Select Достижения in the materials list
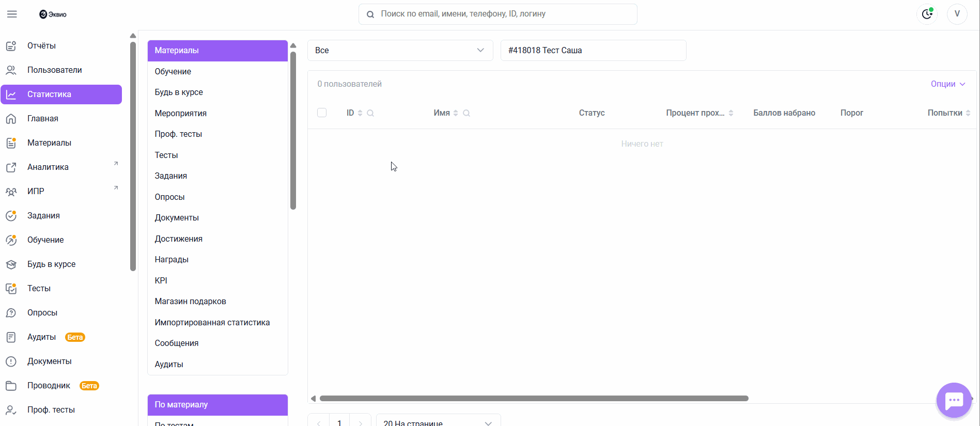Image resolution: width=980 pixels, height=426 pixels. point(217,239)
